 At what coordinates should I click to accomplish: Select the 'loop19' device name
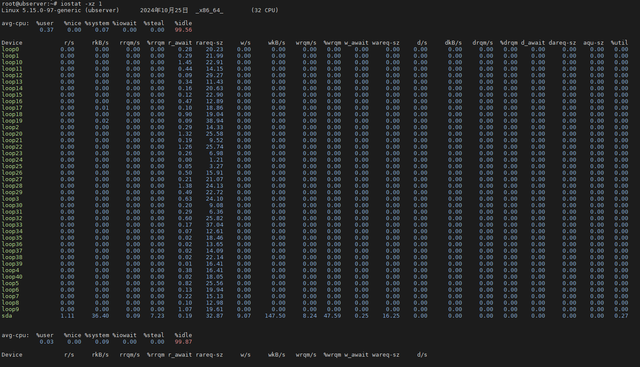click(12, 121)
